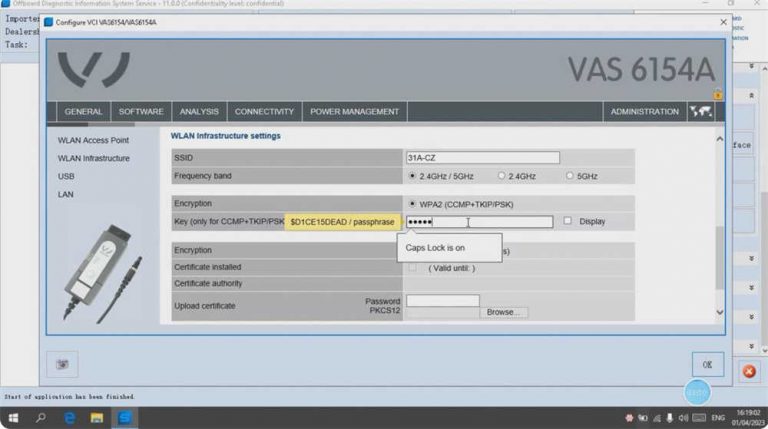Viewport: 768px width, 429px height.
Task: Select the 5GHz only frequency band
Action: pyautogui.click(x=570, y=176)
